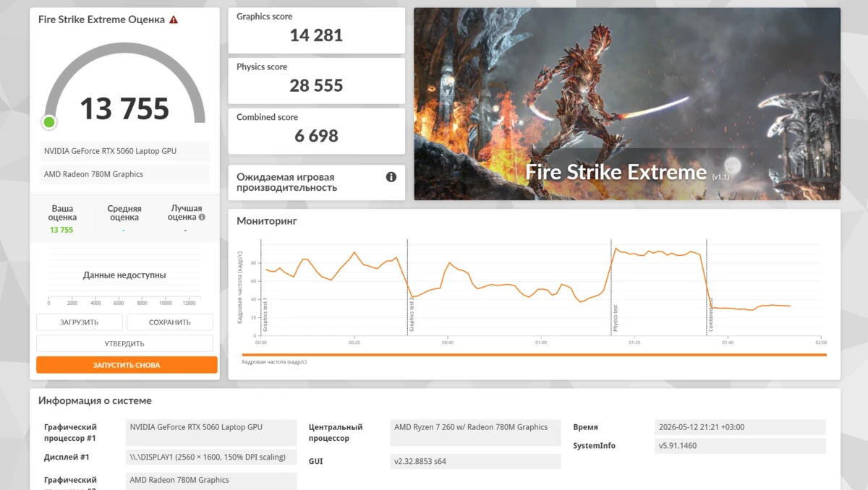Click the green Ваша оценка value 13 755
The width and height of the screenshot is (868, 490).
tap(61, 230)
